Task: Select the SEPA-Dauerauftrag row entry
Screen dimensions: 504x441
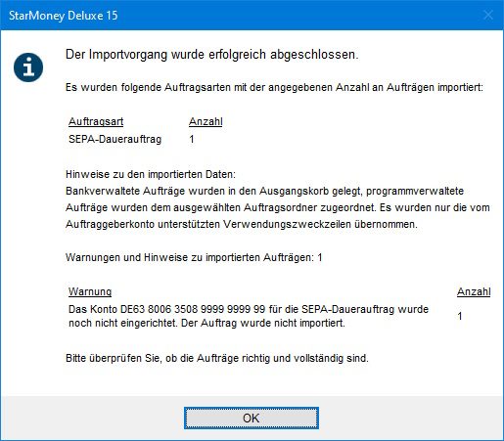Action: pos(115,139)
